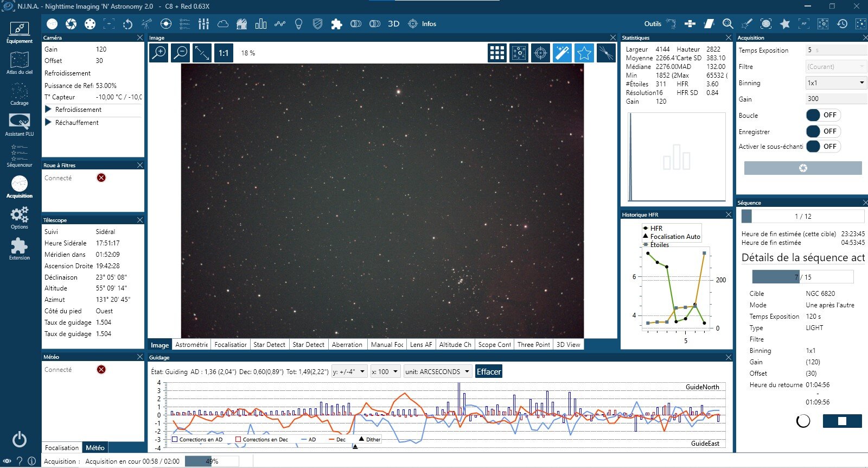Set image zoom to 1:1
Screen dimensions: 868x468
point(224,53)
